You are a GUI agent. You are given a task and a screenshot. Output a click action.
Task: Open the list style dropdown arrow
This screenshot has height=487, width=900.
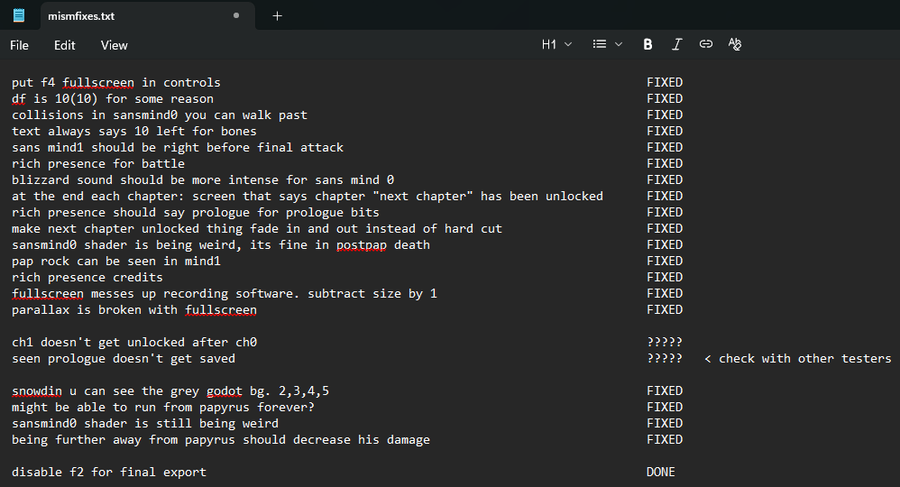click(619, 44)
